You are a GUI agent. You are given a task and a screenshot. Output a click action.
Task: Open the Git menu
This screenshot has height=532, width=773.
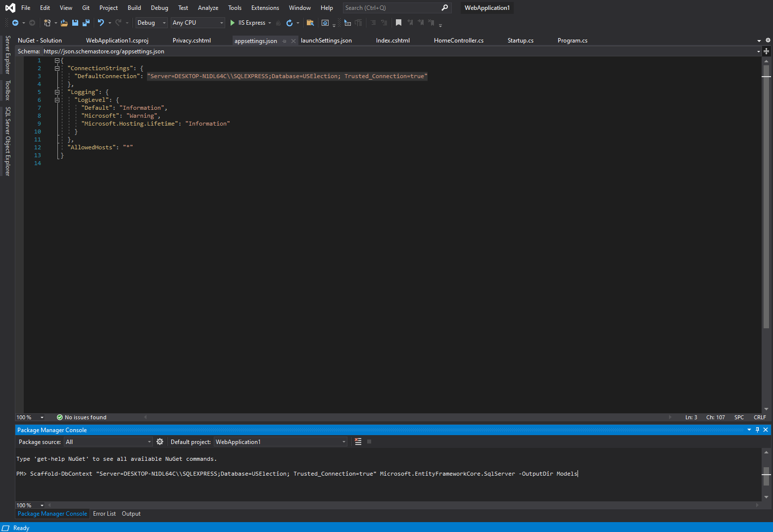tap(86, 7)
